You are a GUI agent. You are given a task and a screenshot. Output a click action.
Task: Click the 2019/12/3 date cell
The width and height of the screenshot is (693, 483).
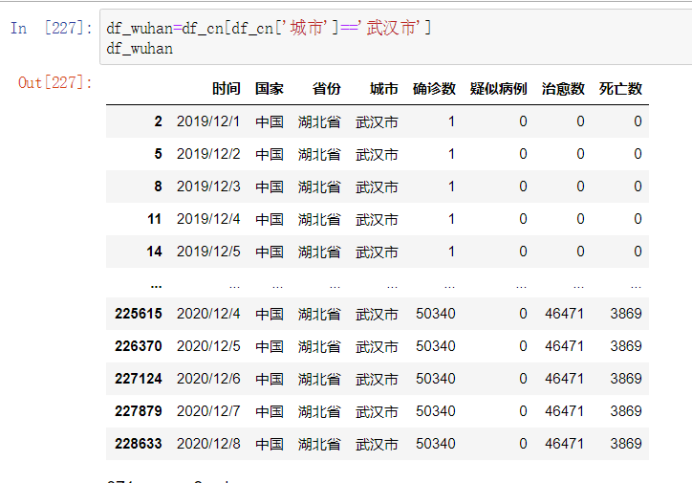tap(208, 187)
